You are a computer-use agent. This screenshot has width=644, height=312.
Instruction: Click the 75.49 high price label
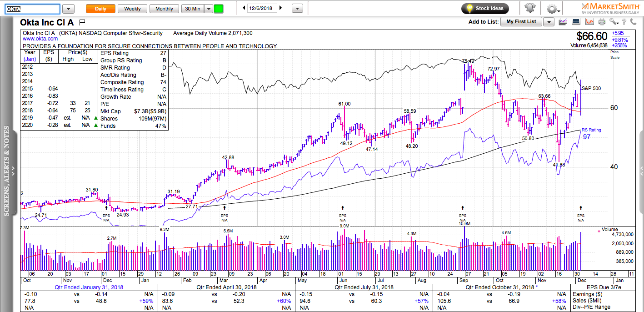click(x=468, y=61)
